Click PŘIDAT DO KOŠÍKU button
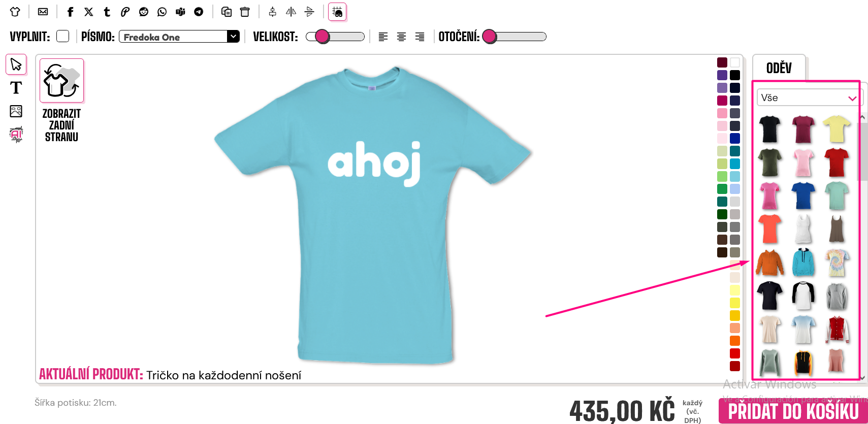868x424 pixels. (793, 411)
